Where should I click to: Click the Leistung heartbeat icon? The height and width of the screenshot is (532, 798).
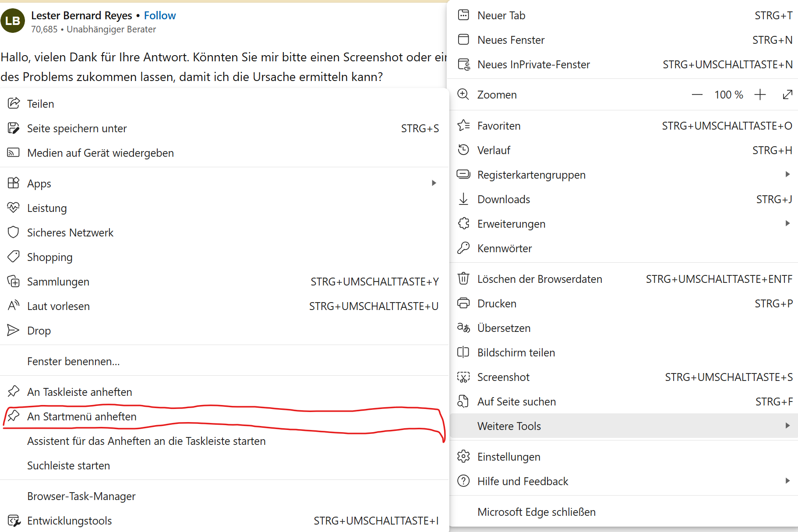tap(14, 208)
